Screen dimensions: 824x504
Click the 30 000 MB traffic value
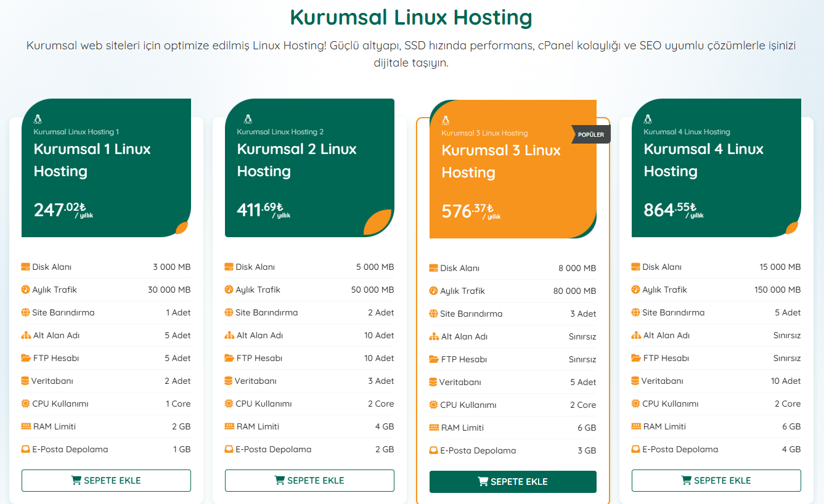coord(169,290)
